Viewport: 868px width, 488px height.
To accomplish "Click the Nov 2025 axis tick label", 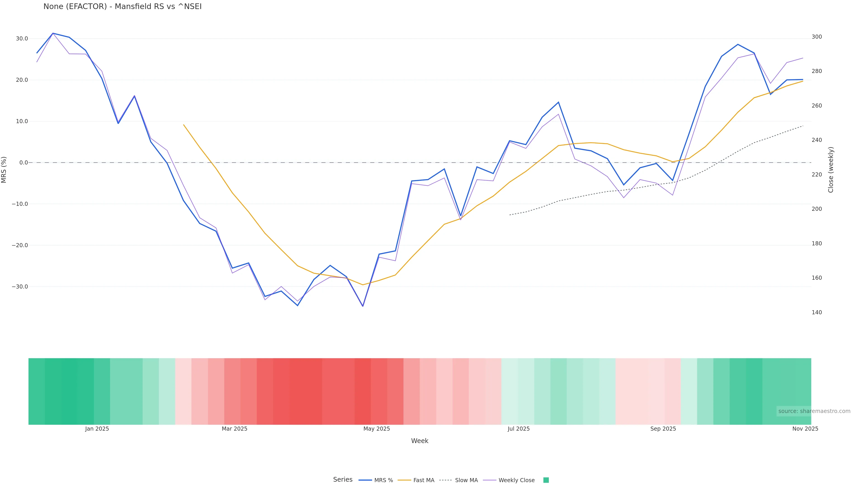I will 805,429.
